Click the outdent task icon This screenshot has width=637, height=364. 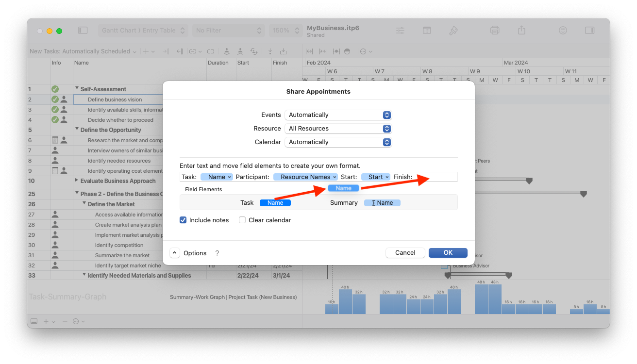tap(180, 51)
